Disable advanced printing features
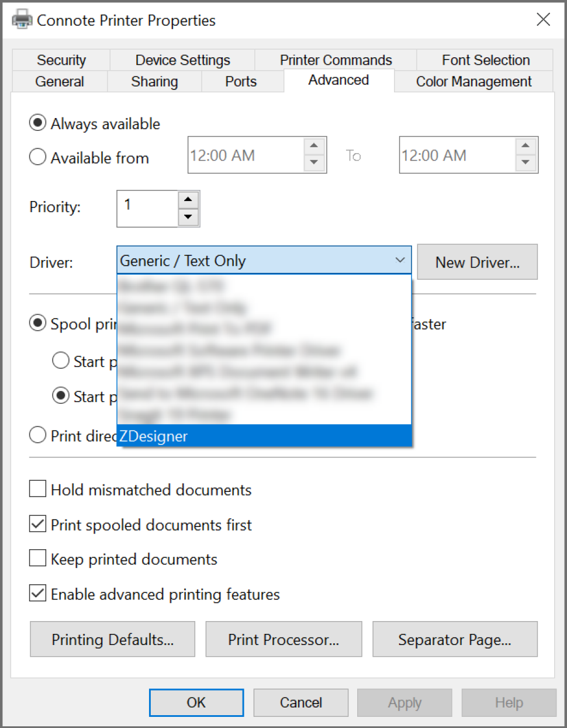This screenshot has width=567, height=728. (x=37, y=593)
